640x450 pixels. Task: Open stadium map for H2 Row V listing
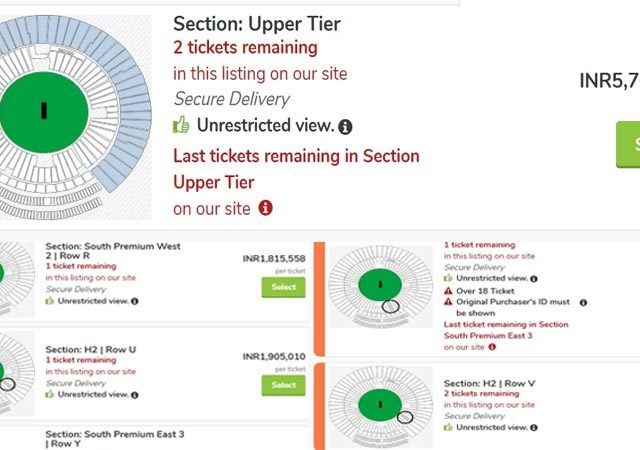tap(381, 407)
